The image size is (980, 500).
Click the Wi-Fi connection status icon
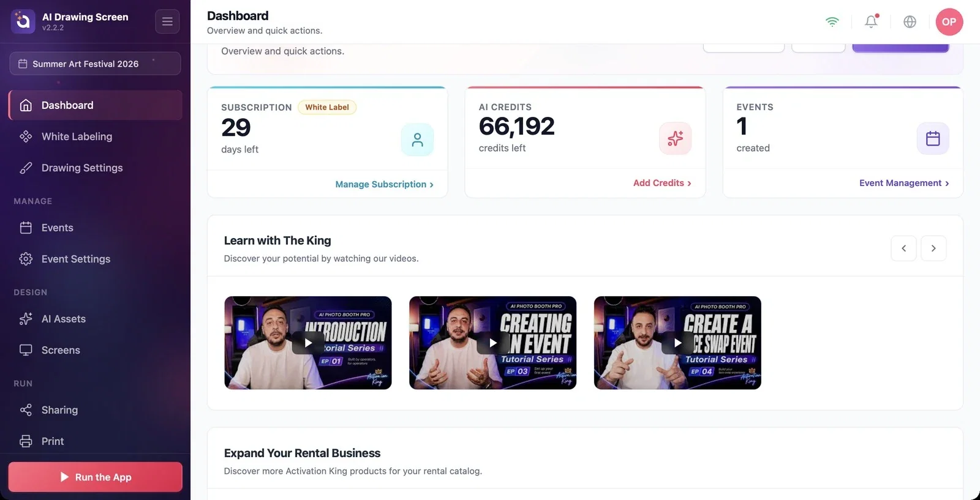click(x=832, y=21)
